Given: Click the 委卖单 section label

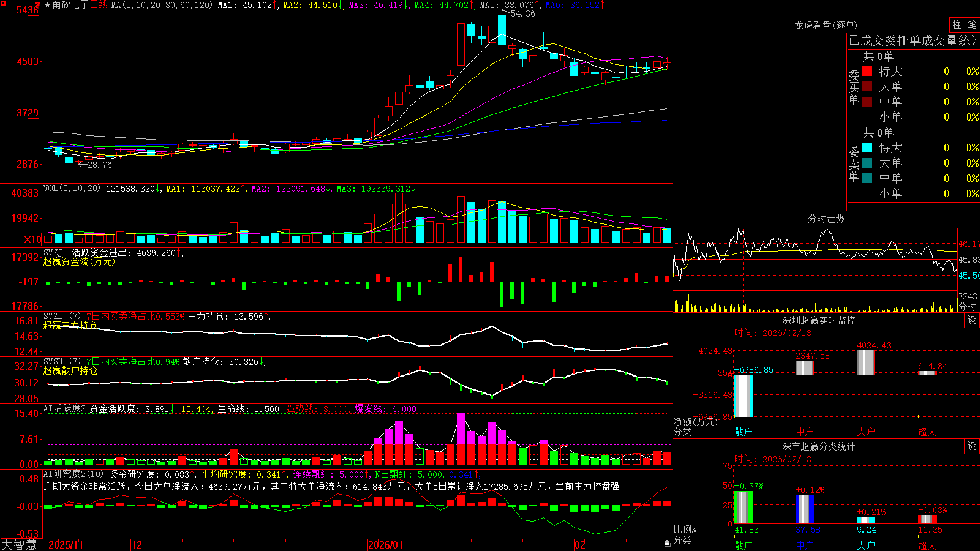Looking at the screenshot, I should click(x=854, y=163).
